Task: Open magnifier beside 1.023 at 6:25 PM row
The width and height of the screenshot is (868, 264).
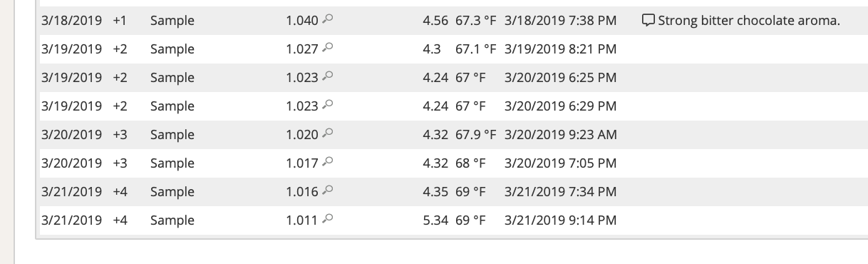Action: [x=328, y=77]
